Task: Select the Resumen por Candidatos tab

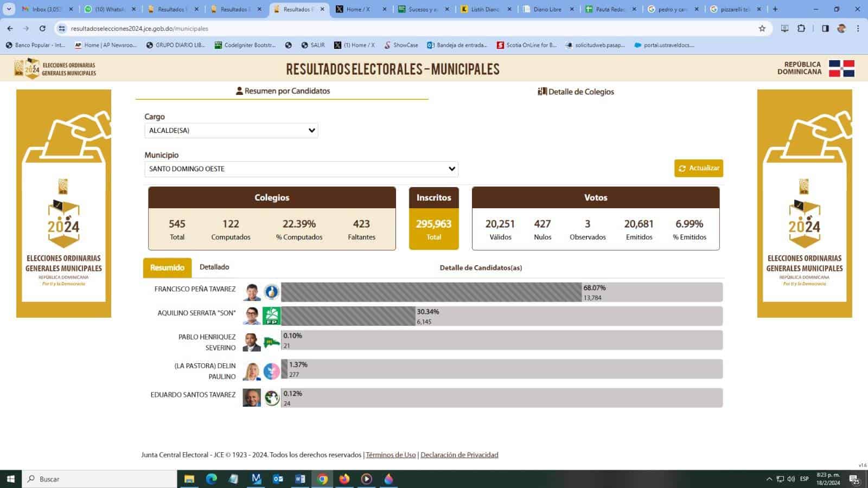Action: [283, 91]
